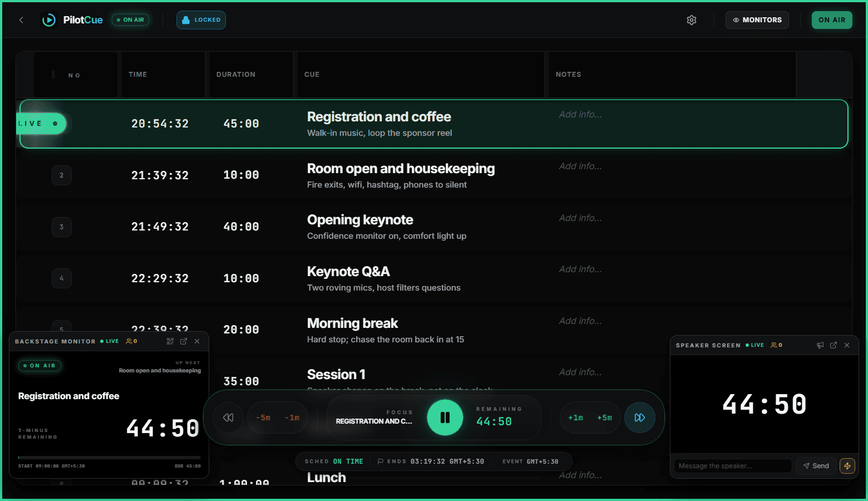
Task: Click the NOTES column header
Action: [x=568, y=75]
